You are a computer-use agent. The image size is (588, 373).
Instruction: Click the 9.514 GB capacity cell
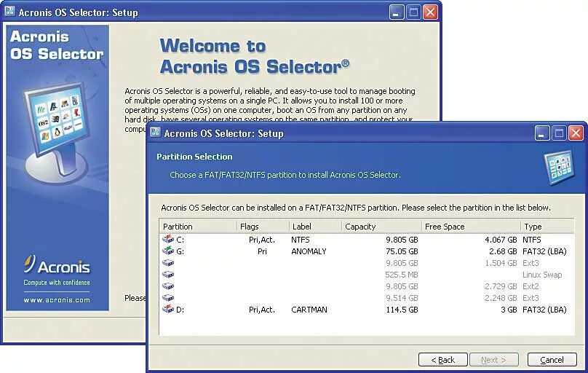click(x=402, y=298)
